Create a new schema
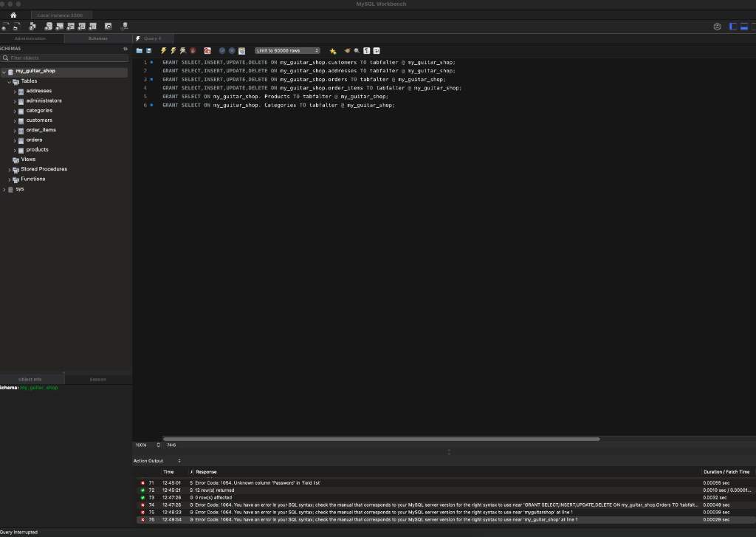The height and width of the screenshot is (537, 756). [x=48, y=27]
